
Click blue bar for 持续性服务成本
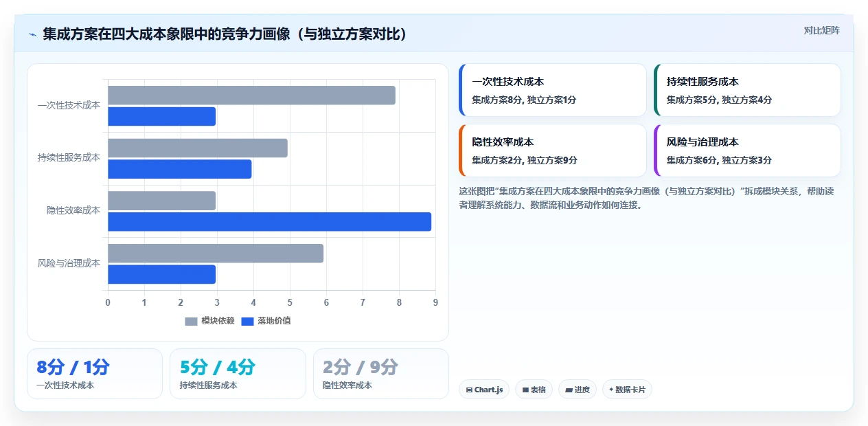pyautogui.click(x=180, y=169)
